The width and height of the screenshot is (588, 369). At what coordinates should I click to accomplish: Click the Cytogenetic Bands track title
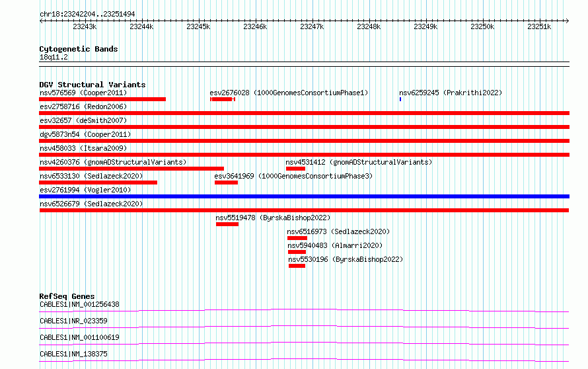click(79, 49)
